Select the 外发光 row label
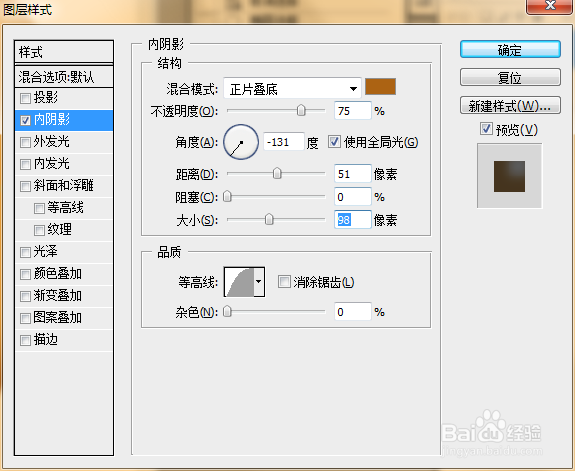 click(x=52, y=142)
